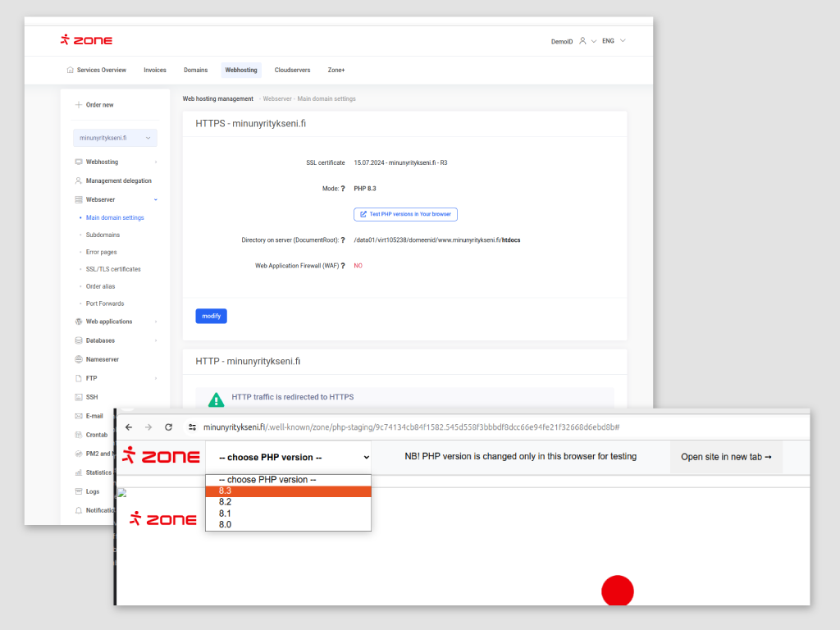Open the minunyritykseni.fi domain selector
Viewport: 840px width, 630px height.
[x=115, y=138]
